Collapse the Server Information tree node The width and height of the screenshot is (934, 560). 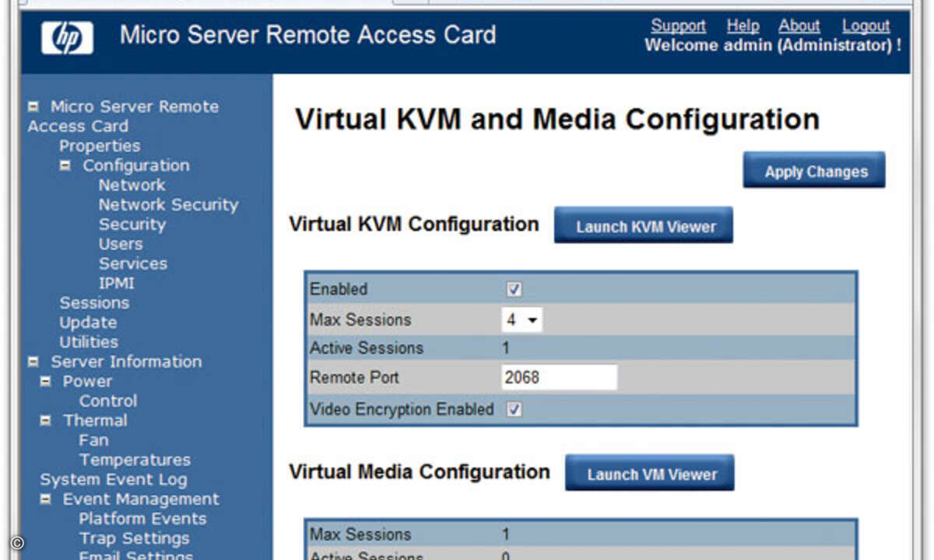pos(33,362)
